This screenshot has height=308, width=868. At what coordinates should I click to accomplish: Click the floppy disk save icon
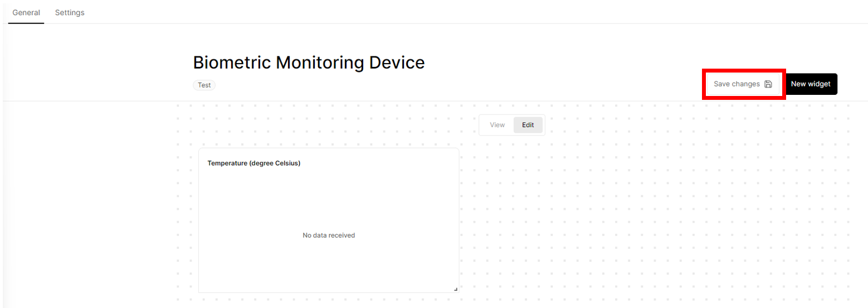tap(768, 84)
